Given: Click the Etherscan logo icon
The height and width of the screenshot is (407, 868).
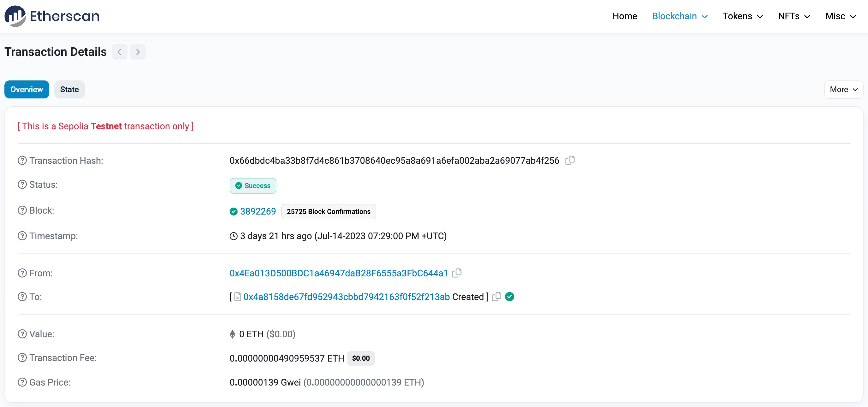Looking at the screenshot, I should tap(15, 16).
